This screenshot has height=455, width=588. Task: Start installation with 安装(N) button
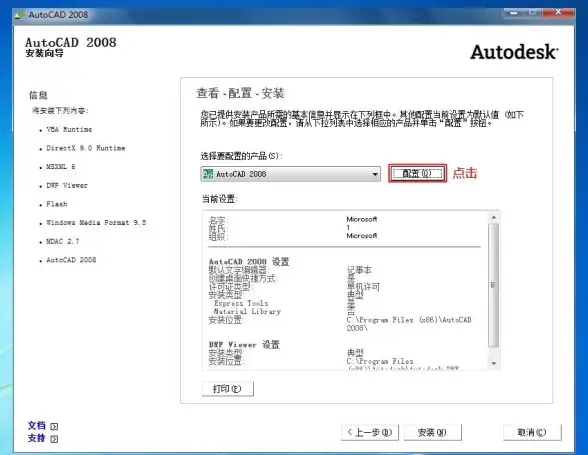click(432, 432)
